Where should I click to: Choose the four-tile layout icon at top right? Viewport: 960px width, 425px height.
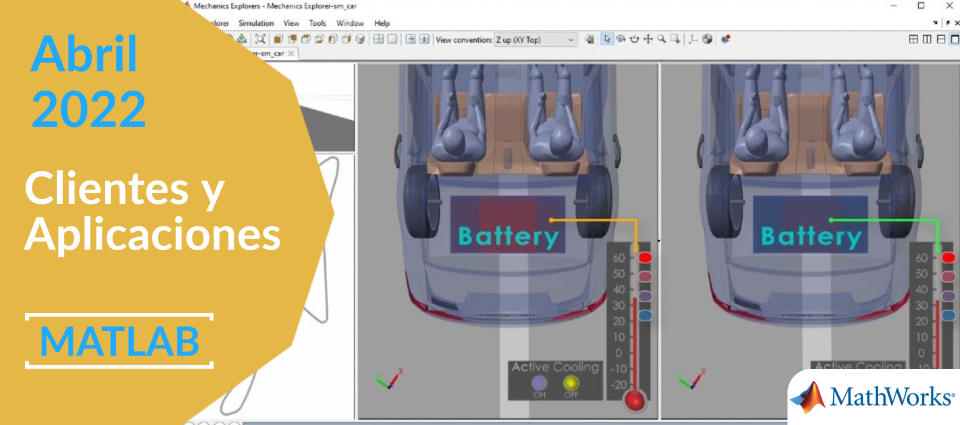point(913,39)
